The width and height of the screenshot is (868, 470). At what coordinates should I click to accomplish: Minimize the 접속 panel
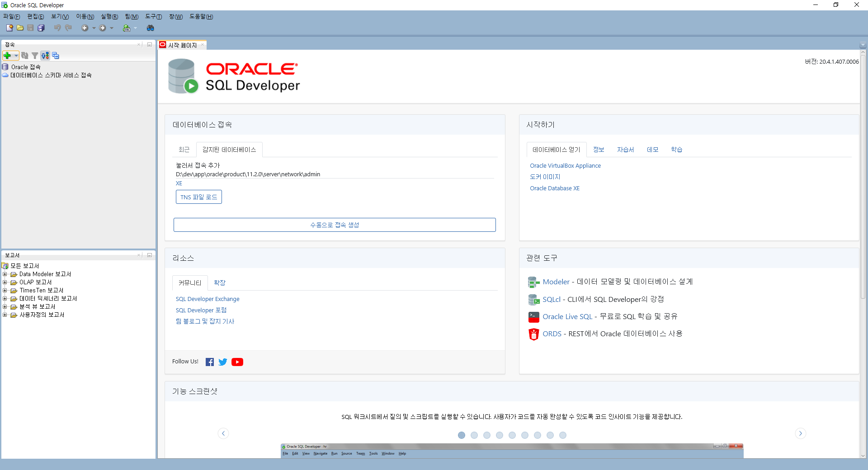150,44
